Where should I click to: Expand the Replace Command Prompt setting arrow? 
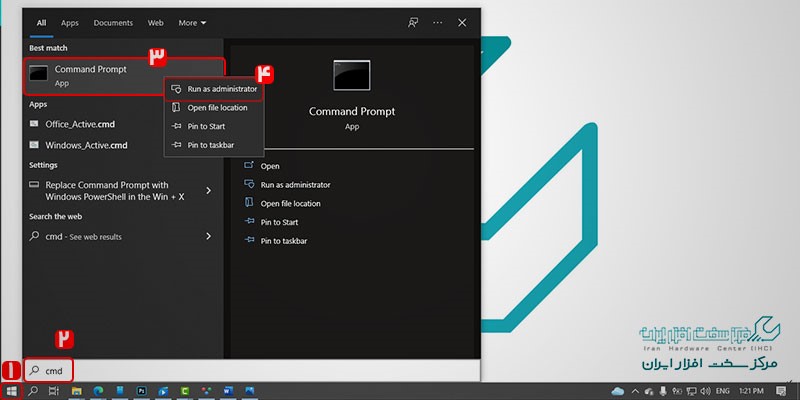tap(208, 190)
